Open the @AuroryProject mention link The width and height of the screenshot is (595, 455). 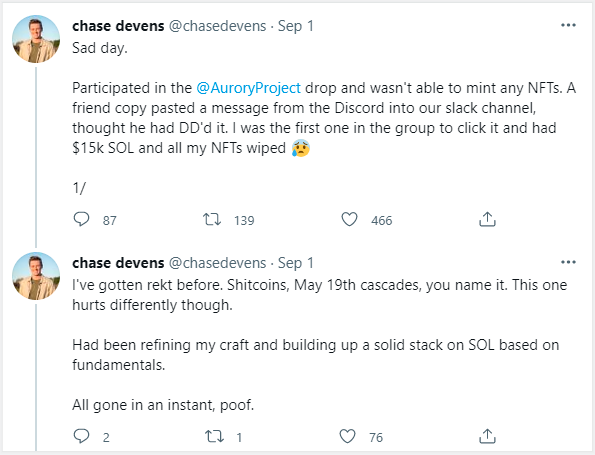pos(249,88)
